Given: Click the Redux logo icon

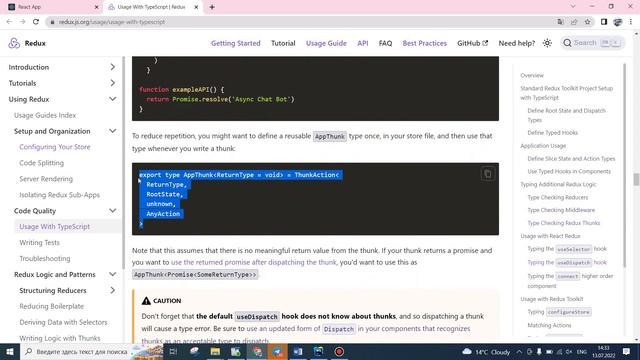Looking at the screenshot, I should pos(14,43).
